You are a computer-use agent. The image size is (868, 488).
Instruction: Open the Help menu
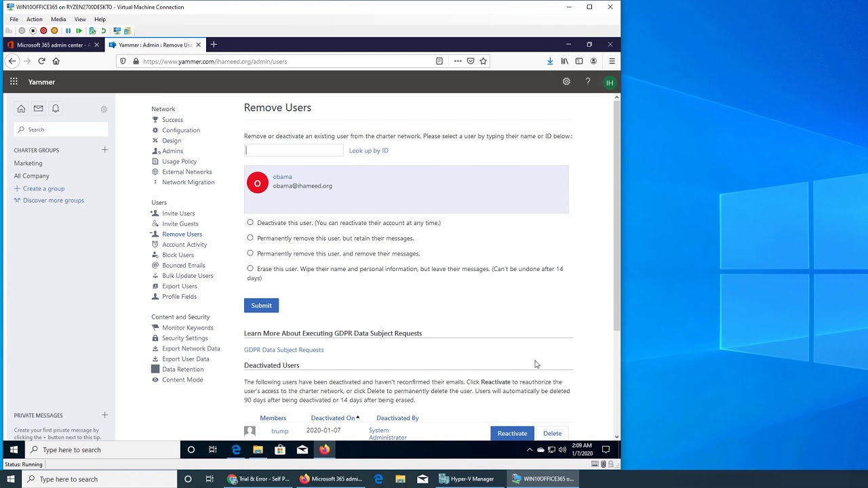click(x=100, y=19)
